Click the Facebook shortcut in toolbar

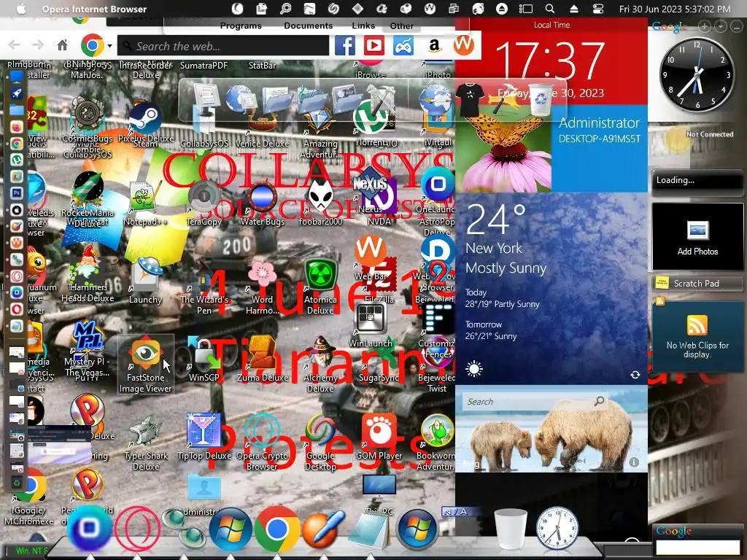coord(344,46)
